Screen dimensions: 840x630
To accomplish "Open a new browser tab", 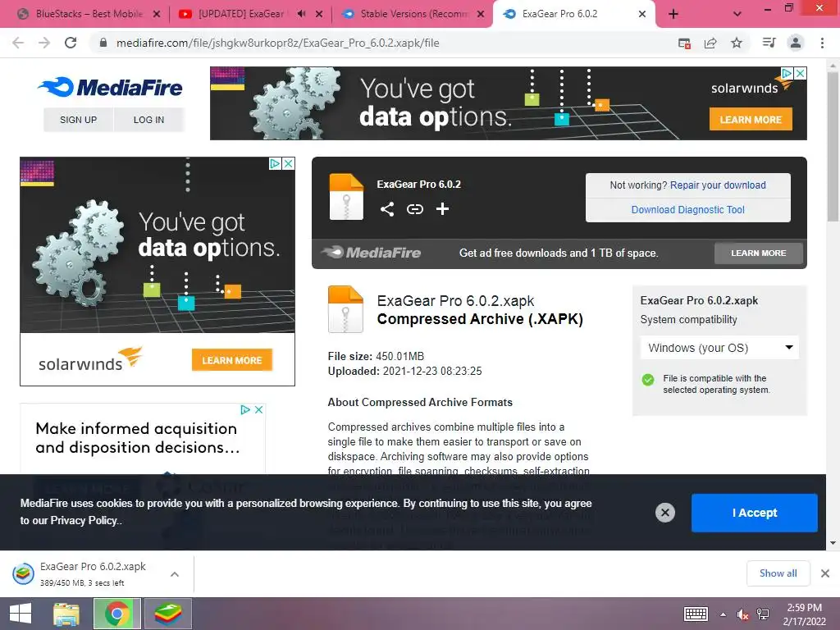I will (673, 15).
